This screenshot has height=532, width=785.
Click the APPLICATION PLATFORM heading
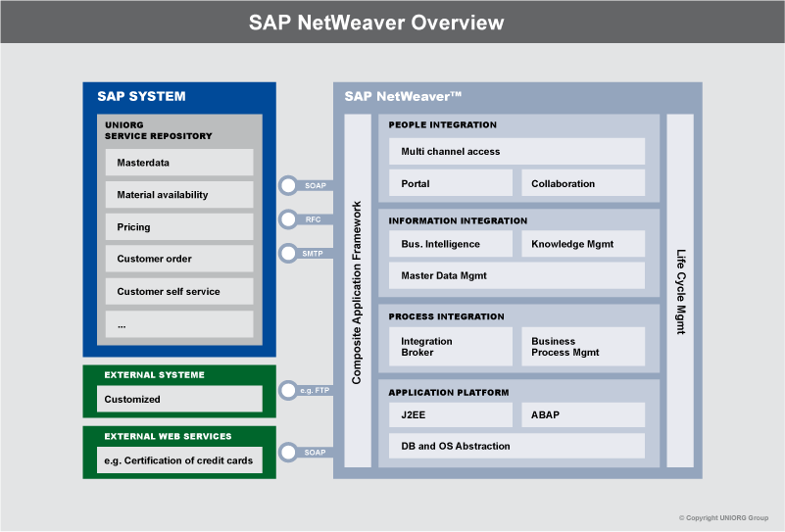click(x=449, y=392)
